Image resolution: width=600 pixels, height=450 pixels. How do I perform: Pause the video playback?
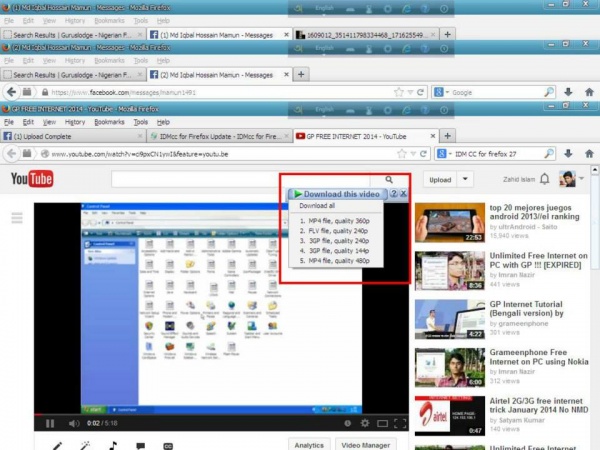(x=50, y=423)
